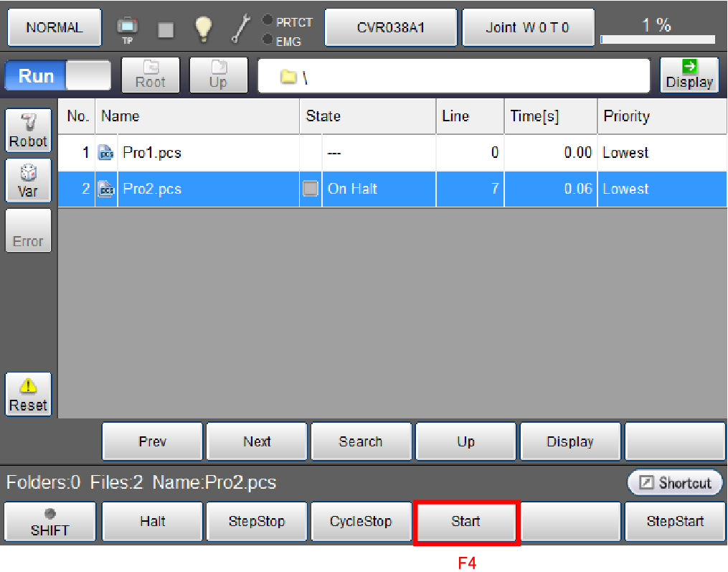Toggle the Run switch
This screenshot has height=572, width=728.
click(57, 75)
